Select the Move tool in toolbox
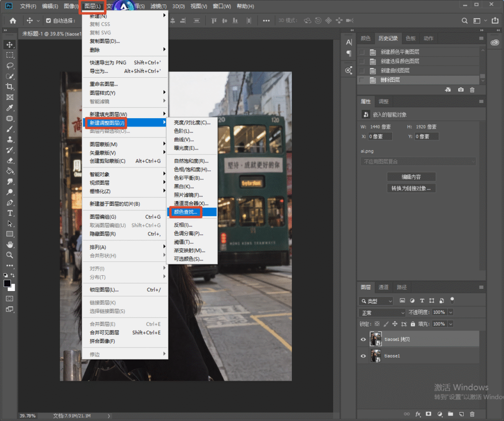Screen dimensions: 504x421 coord(10,45)
